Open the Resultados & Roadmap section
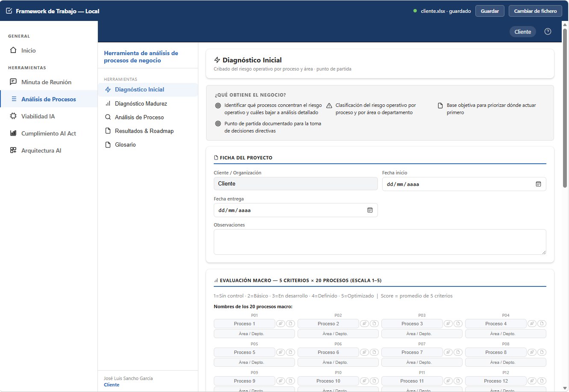 148,131
